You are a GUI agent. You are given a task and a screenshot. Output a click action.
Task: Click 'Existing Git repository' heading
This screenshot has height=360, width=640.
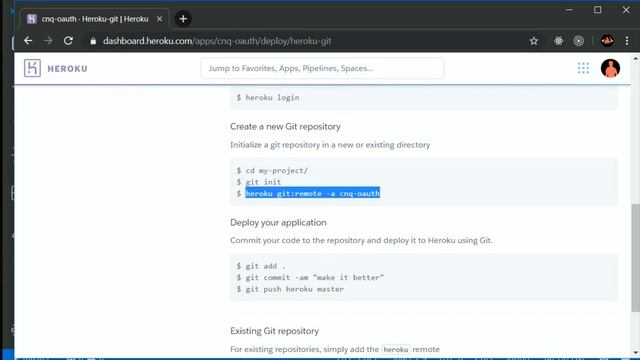[274, 331]
